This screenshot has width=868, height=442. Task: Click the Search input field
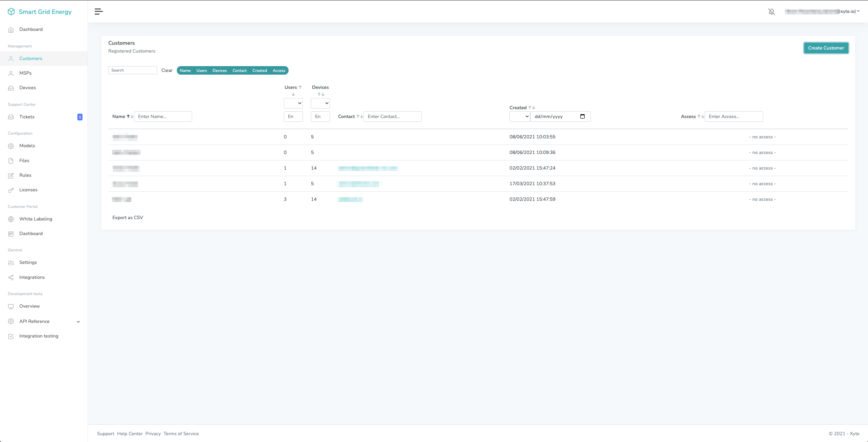click(132, 70)
